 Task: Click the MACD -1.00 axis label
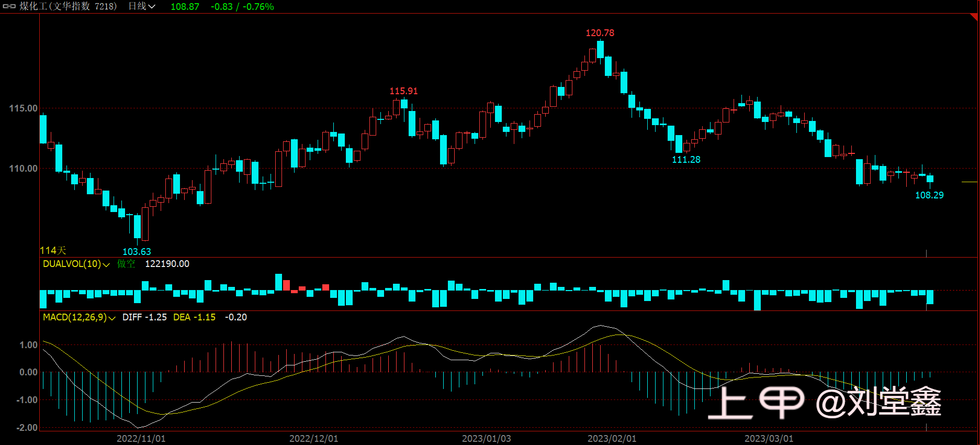point(27,400)
